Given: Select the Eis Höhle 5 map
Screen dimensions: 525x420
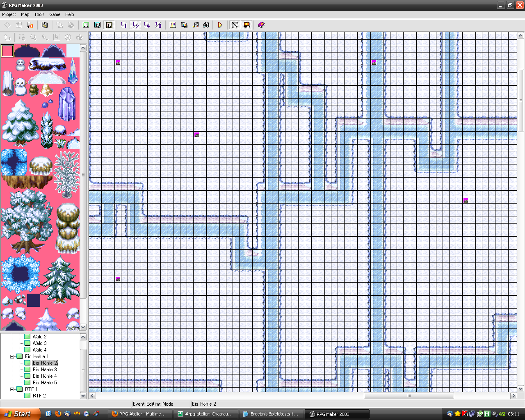Looking at the screenshot, I should 45,383.
